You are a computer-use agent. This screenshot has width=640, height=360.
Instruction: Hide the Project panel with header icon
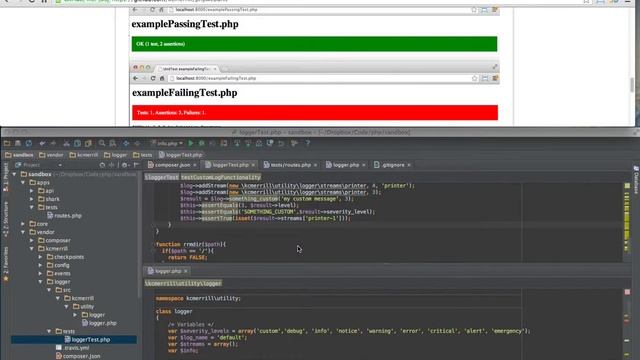[136, 165]
